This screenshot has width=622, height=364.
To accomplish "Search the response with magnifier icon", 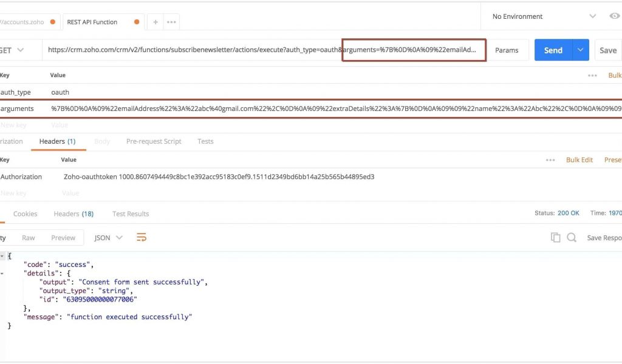I will pos(572,238).
